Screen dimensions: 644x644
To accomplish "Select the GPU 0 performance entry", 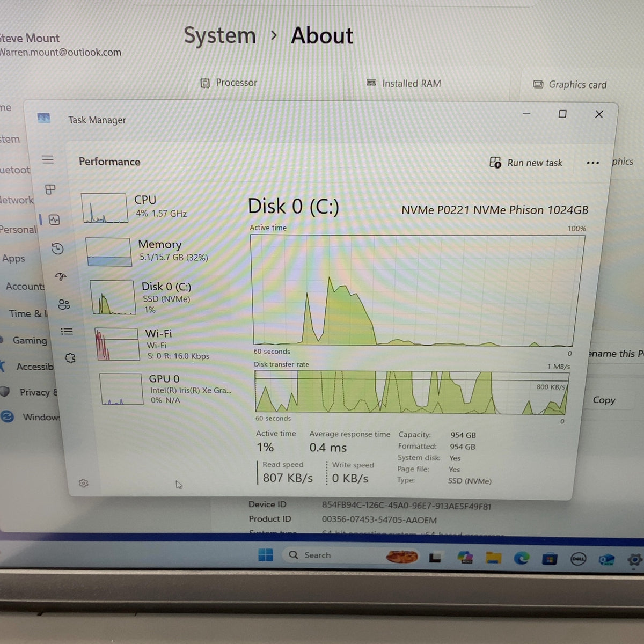I will point(166,389).
